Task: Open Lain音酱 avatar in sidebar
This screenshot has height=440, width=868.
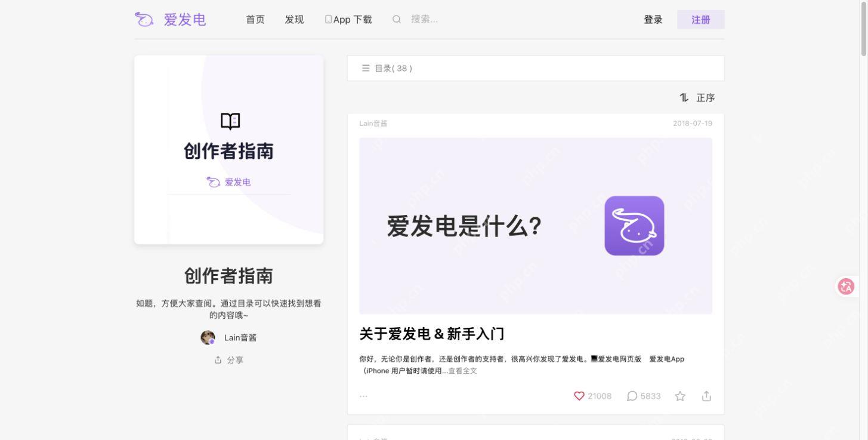Action: 208,337
